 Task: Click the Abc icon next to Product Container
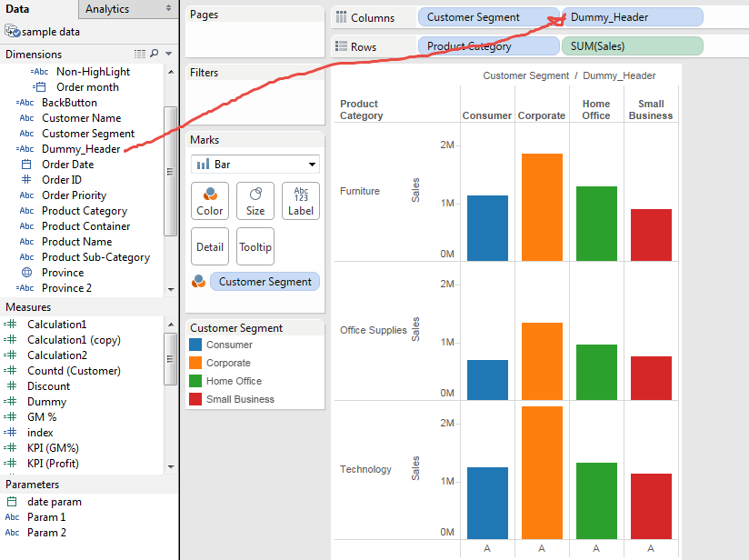(x=26, y=226)
